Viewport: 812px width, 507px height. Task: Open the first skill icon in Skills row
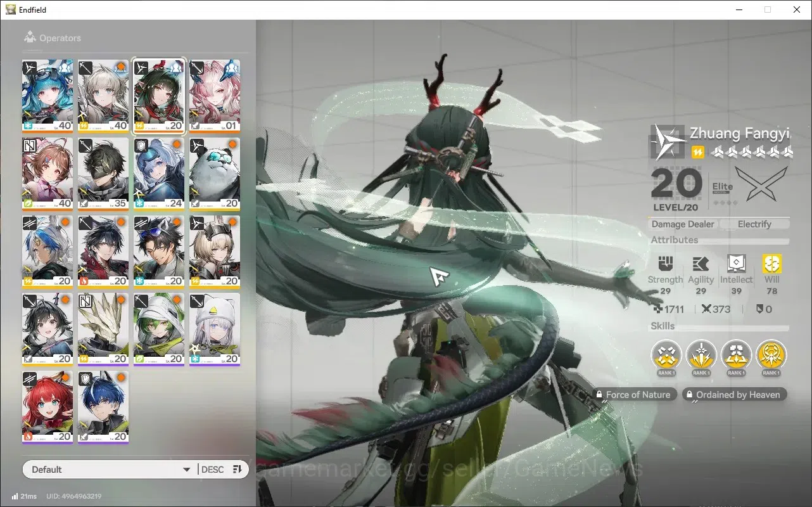click(x=666, y=355)
